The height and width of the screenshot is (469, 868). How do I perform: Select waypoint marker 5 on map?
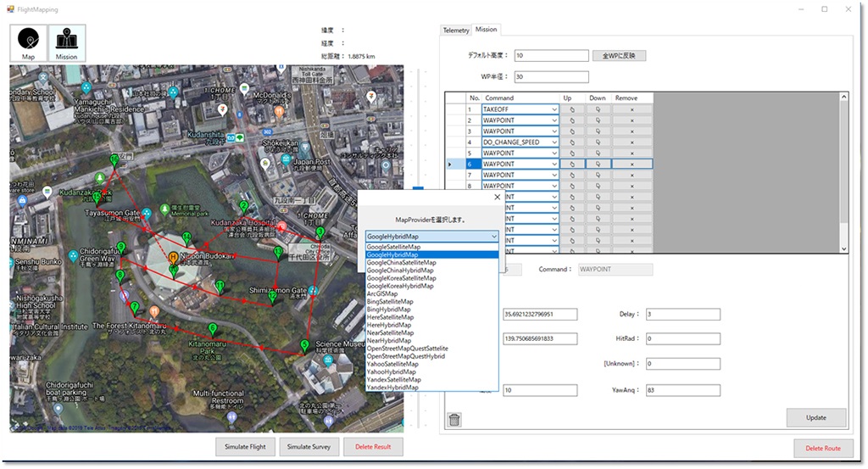click(304, 346)
